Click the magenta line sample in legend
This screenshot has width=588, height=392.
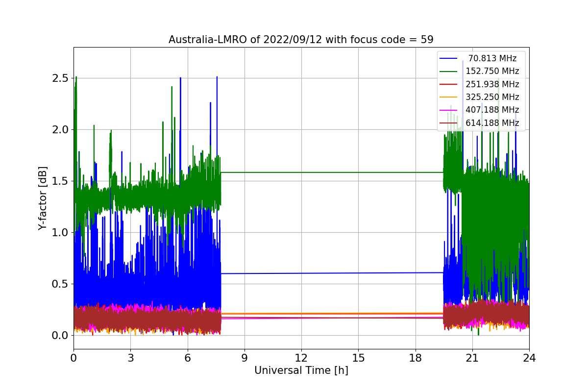click(449, 110)
